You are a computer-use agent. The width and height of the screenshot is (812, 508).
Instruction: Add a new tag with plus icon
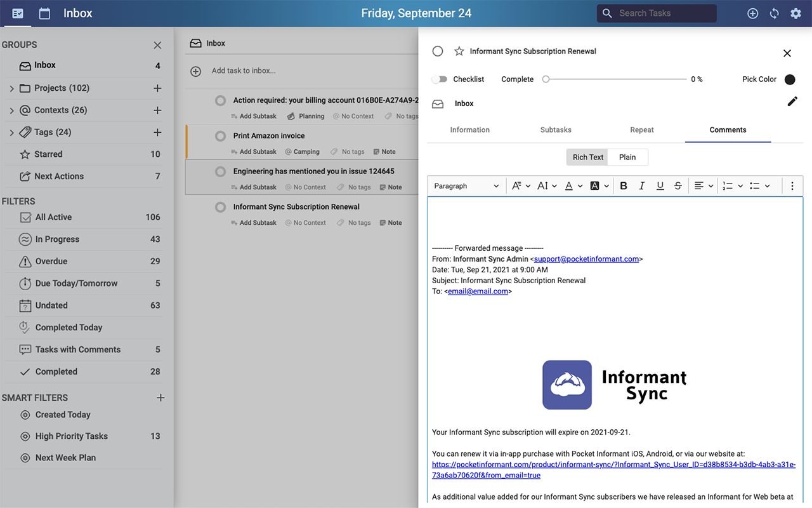click(157, 133)
